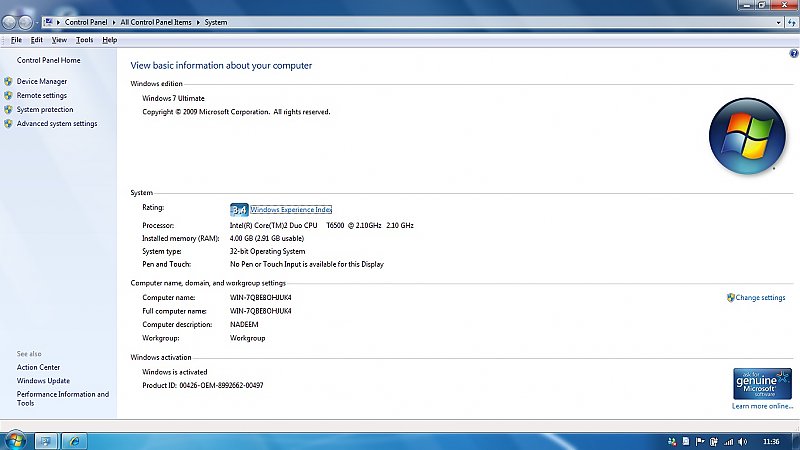Click the Change settings link

[760, 297]
